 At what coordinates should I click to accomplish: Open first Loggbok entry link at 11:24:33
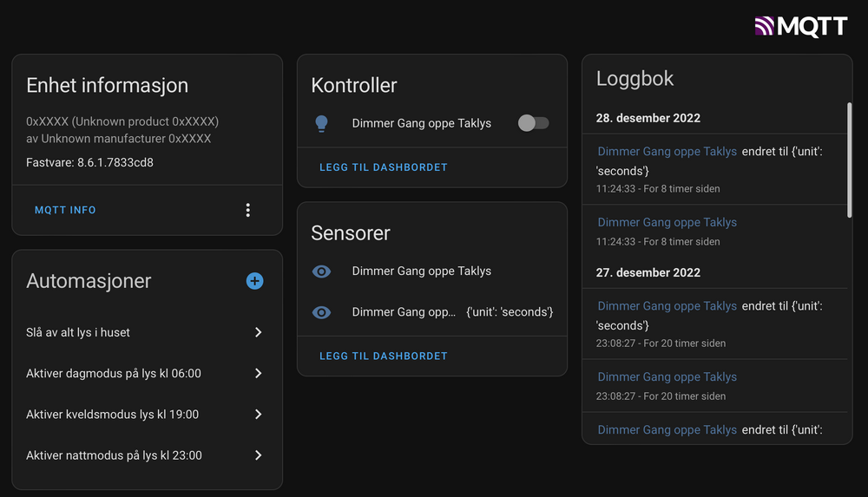[x=667, y=152]
